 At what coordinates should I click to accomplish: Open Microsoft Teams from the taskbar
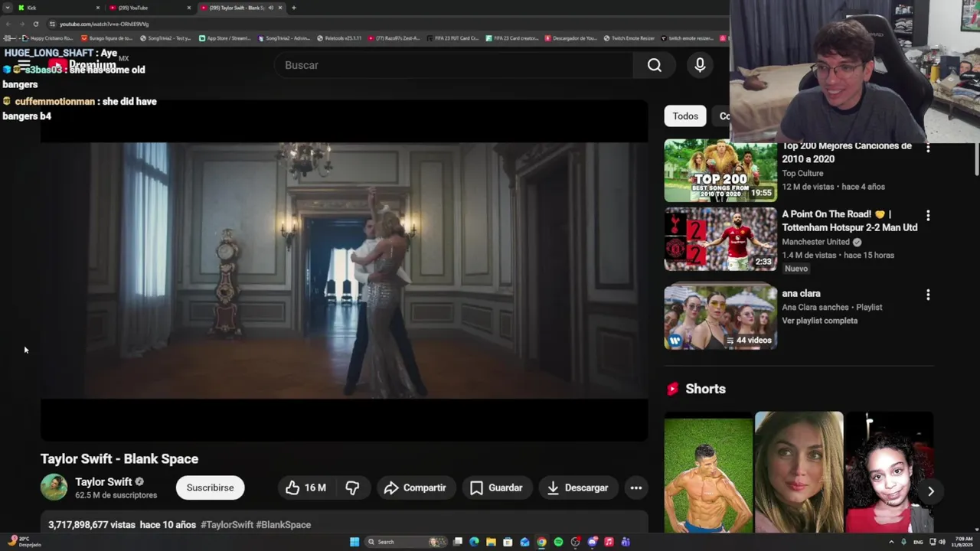pos(626,542)
